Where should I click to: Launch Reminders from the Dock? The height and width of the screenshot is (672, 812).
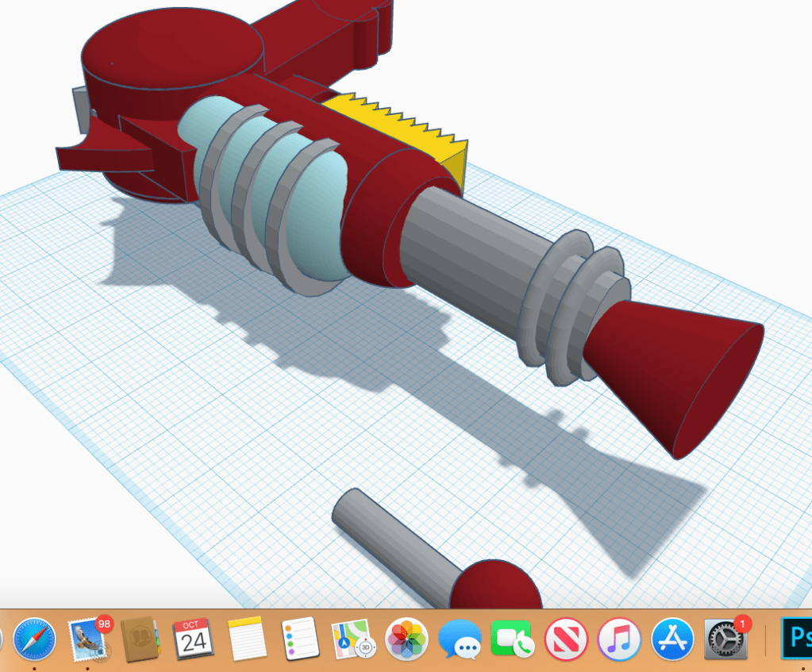tap(300, 639)
